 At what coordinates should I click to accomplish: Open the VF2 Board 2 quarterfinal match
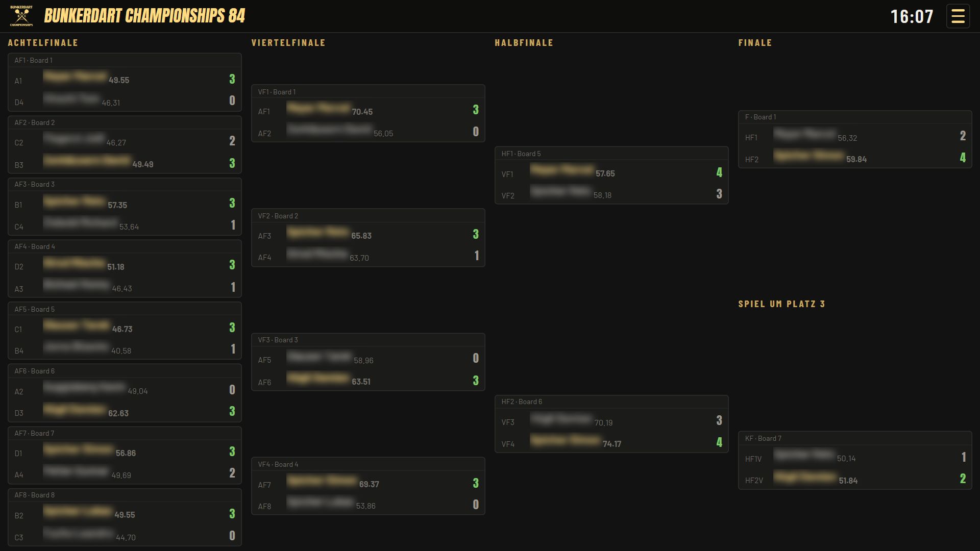368,238
